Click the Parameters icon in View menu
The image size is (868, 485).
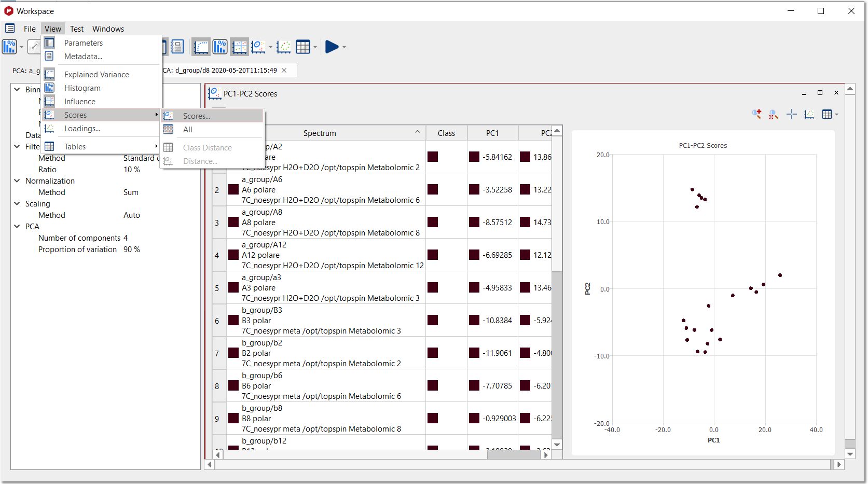(x=49, y=43)
